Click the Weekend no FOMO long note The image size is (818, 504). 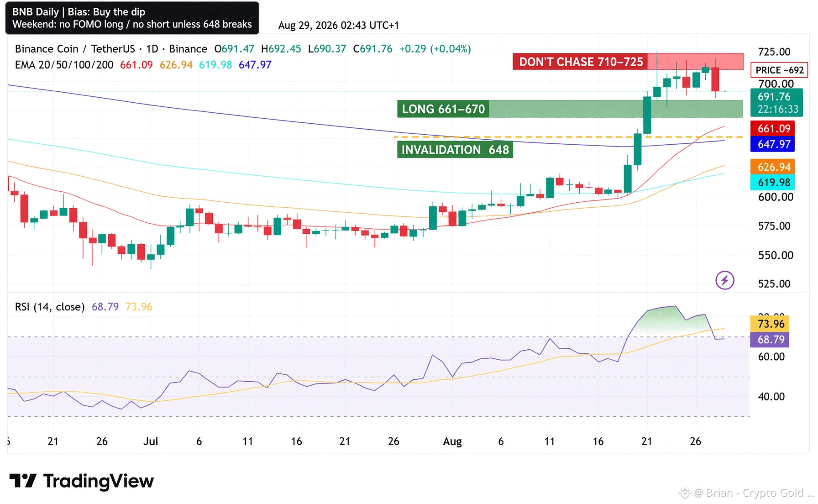click(x=132, y=24)
